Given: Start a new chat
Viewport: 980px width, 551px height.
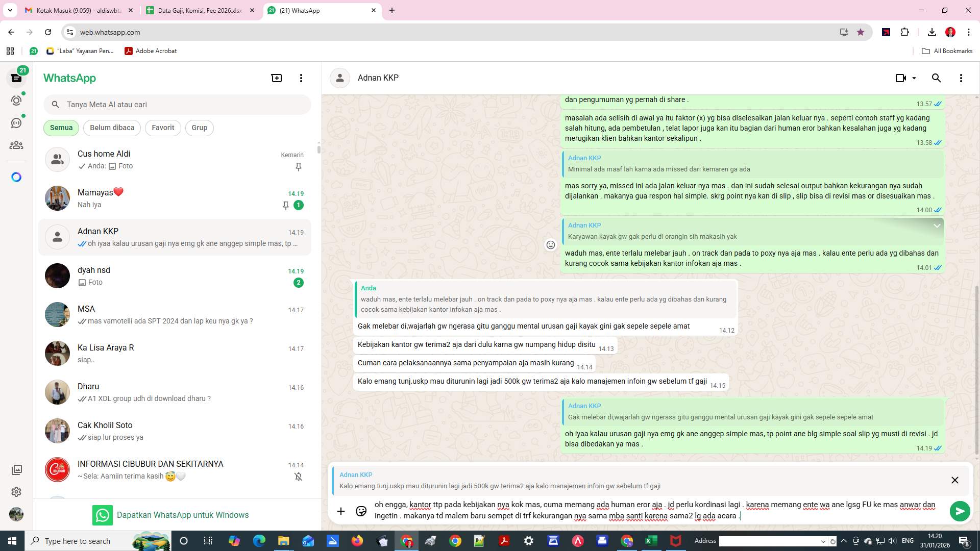Looking at the screenshot, I should click(276, 78).
